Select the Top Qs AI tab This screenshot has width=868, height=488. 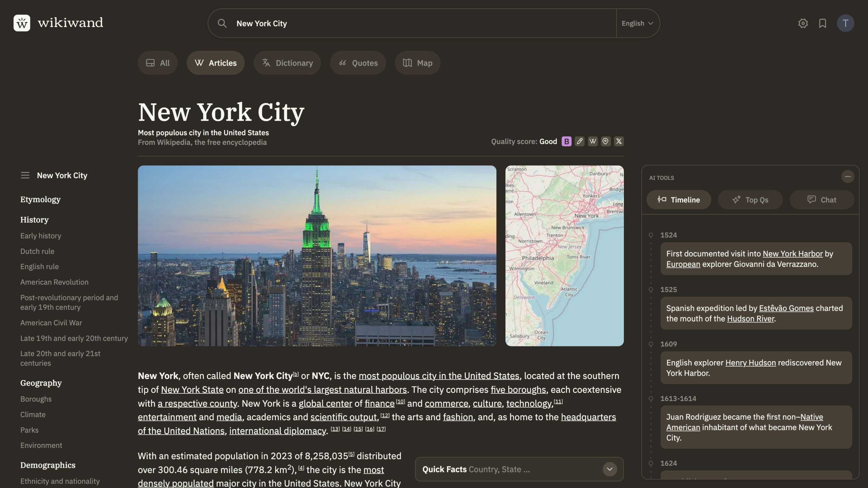[750, 200]
